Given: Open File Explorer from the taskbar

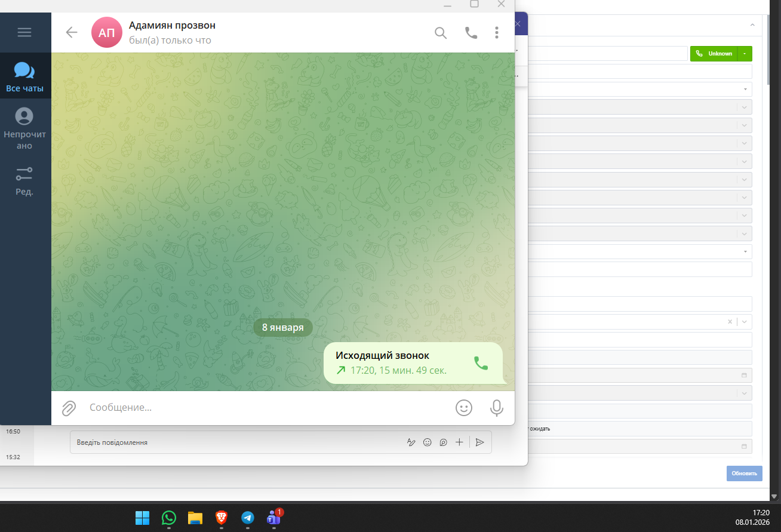Looking at the screenshot, I should click(195, 518).
